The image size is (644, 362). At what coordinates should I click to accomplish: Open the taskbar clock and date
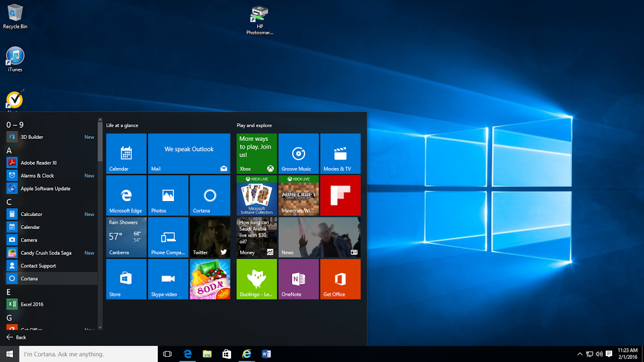click(x=628, y=354)
